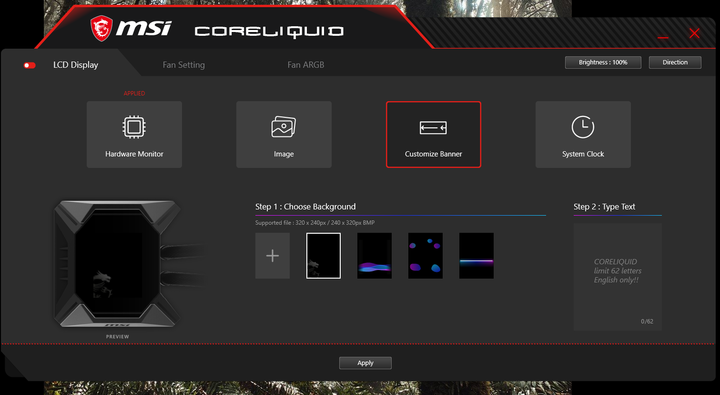Switch to the Fan Setting tab

(x=184, y=65)
